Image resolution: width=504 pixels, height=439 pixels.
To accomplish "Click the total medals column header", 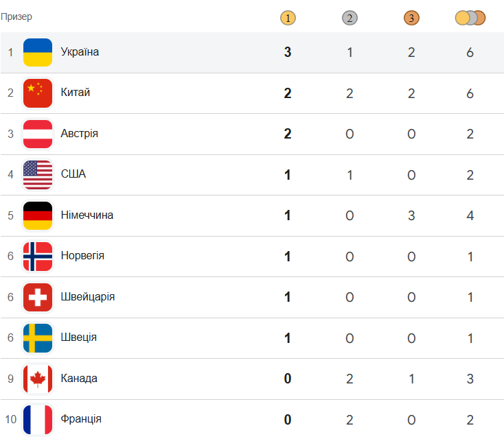I will (470, 18).
